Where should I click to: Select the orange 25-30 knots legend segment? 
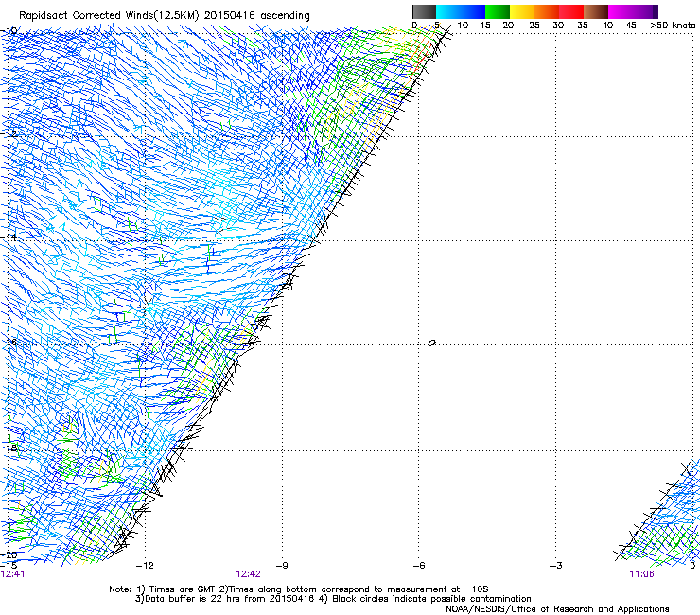point(547,11)
